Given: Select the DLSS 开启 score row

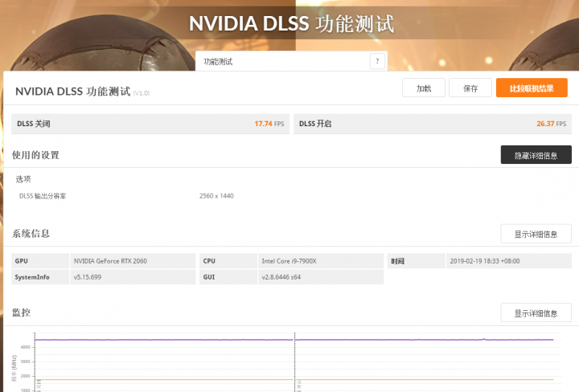Looking at the screenshot, I should pyautogui.click(x=433, y=124).
